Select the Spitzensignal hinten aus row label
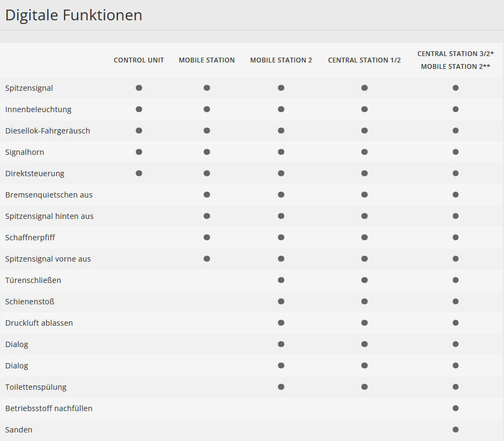Image resolution: width=504 pixels, height=441 pixels. click(49, 216)
